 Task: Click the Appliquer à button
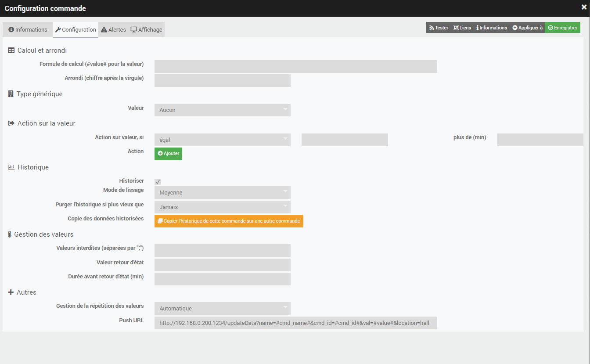[x=527, y=28]
